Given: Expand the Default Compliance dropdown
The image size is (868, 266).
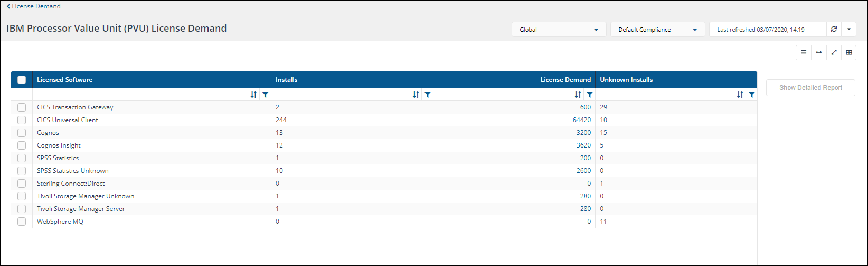Looking at the screenshot, I should click(657, 30).
